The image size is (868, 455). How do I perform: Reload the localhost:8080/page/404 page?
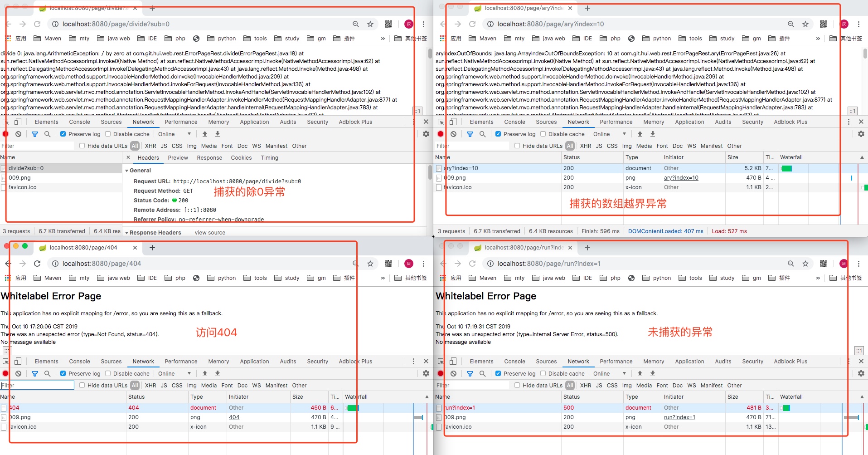[x=37, y=264]
